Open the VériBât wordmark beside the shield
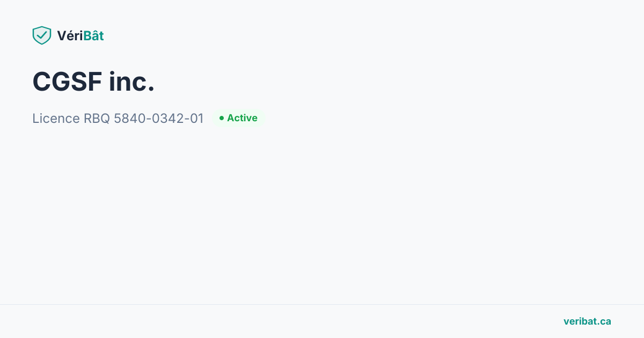The image size is (644, 338). [x=80, y=35]
